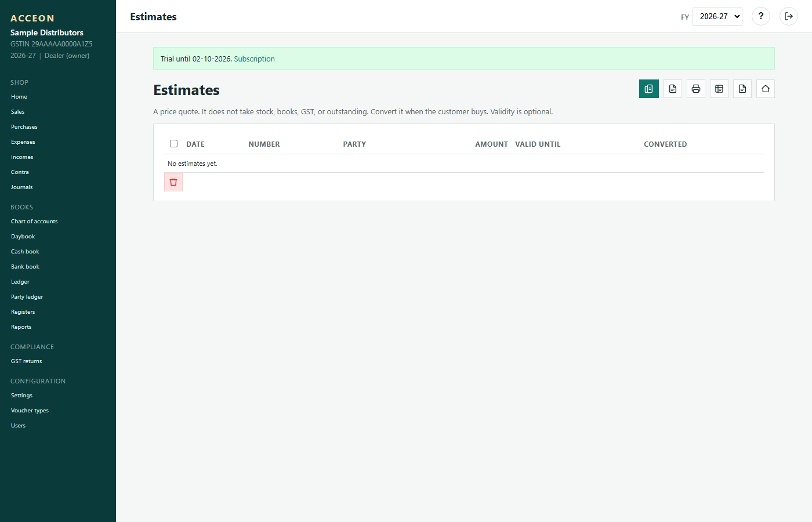
Task: Open Contra in the sidebar
Action: coord(20,172)
